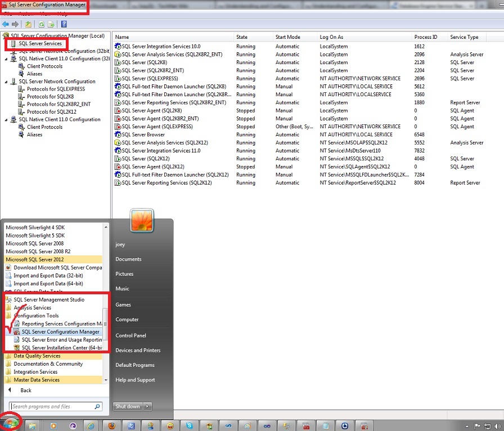Click the SQL Server Network Configuration node icon

tap(13, 82)
